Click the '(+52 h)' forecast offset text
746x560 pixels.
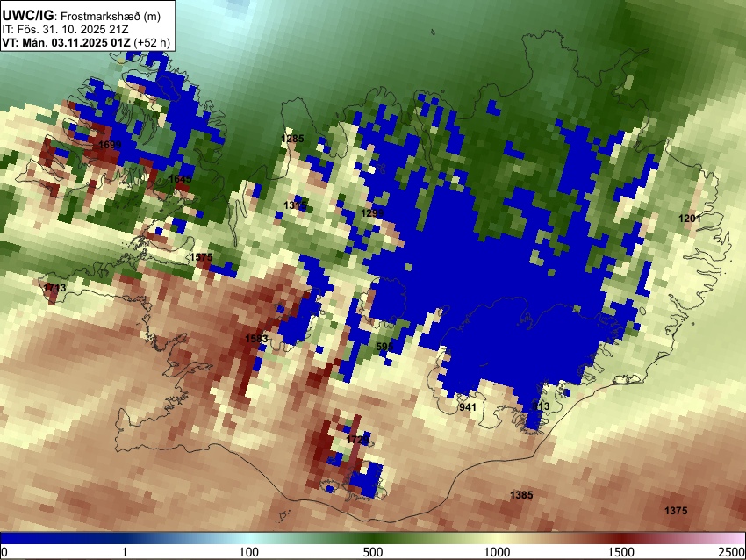pyautogui.click(x=152, y=42)
